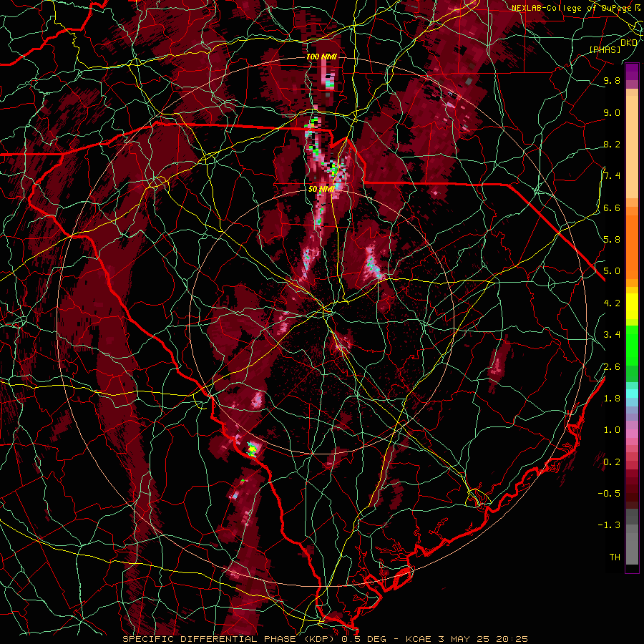Click the TH threshold label
Image resolution: width=644 pixels, height=644 pixels.
[x=615, y=557]
